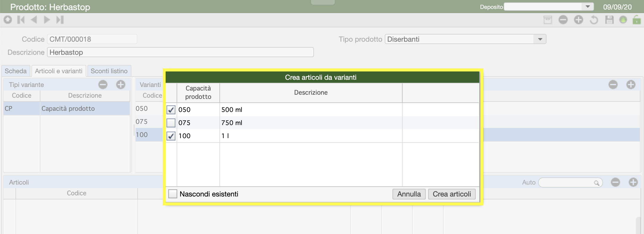Open the Deposito dropdown arrow
Screen dimensions: 644x234
[x=588, y=7]
